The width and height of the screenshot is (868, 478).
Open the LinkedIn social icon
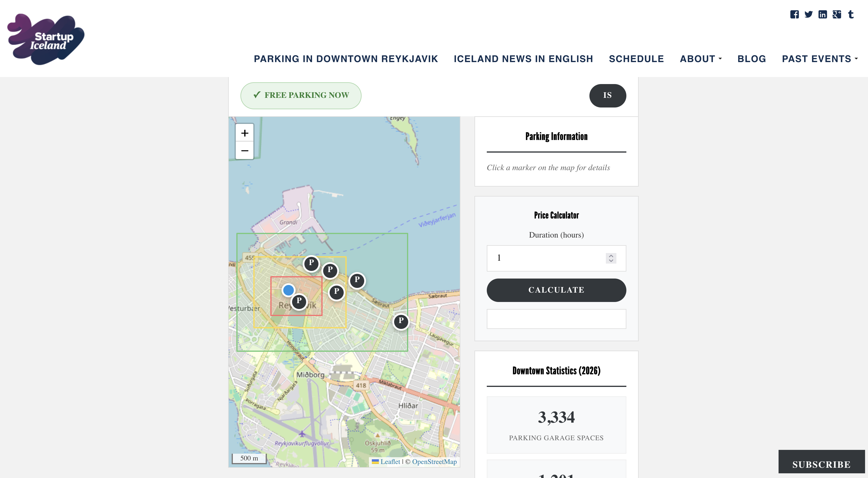tap(823, 14)
